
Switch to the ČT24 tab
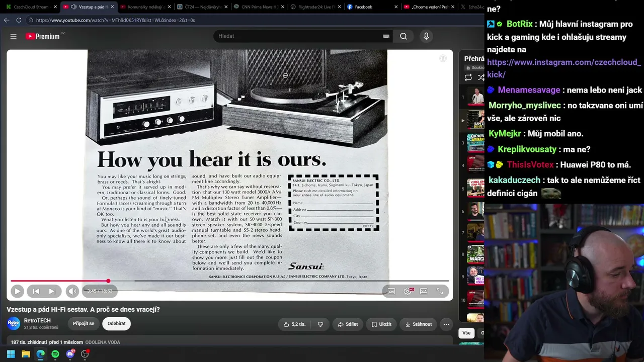click(202, 7)
